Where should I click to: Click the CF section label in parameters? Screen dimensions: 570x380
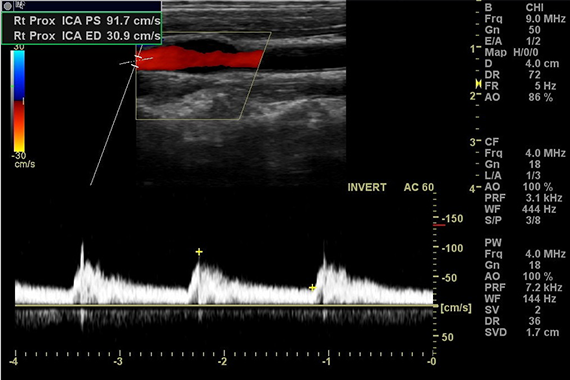point(491,142)
